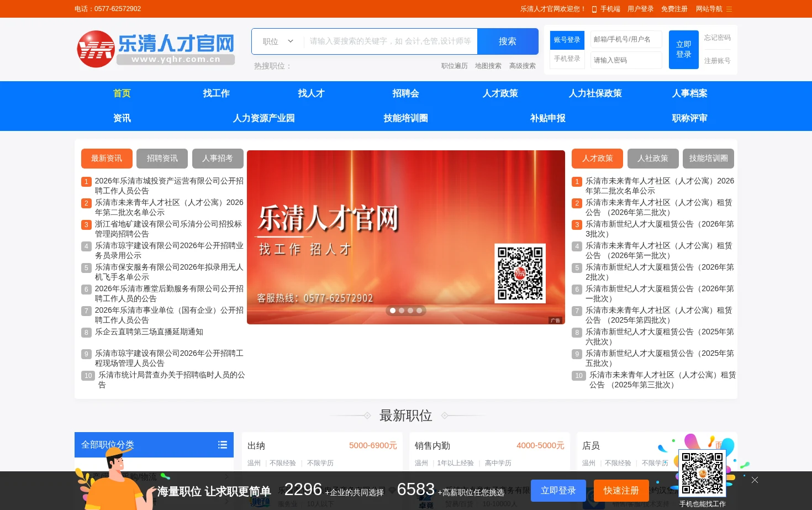
Task: Open news 乐企云直聘第三场直播延期通知
Action: [149, 332]
